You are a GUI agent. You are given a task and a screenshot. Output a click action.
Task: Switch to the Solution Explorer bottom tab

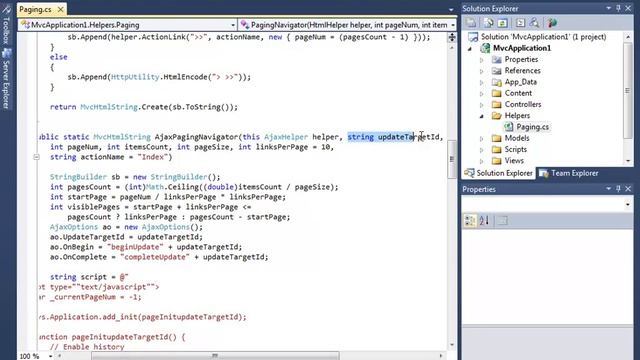click(499, 173)
